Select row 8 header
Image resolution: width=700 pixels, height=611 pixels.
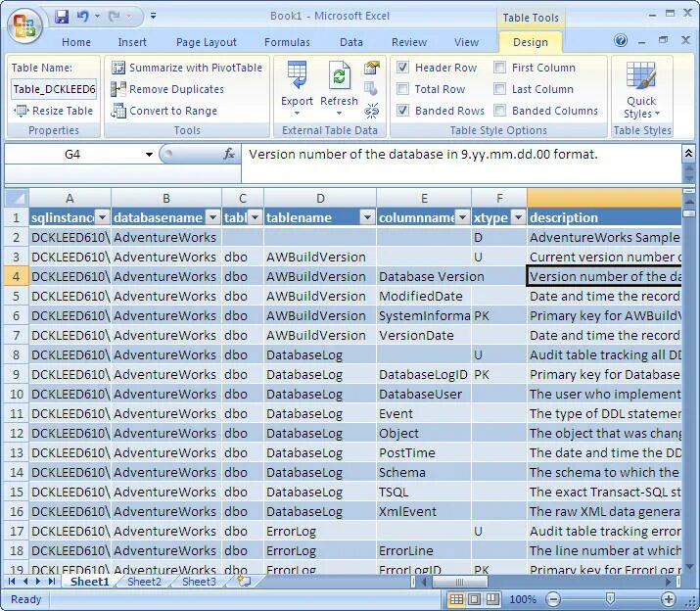point(17,355)
